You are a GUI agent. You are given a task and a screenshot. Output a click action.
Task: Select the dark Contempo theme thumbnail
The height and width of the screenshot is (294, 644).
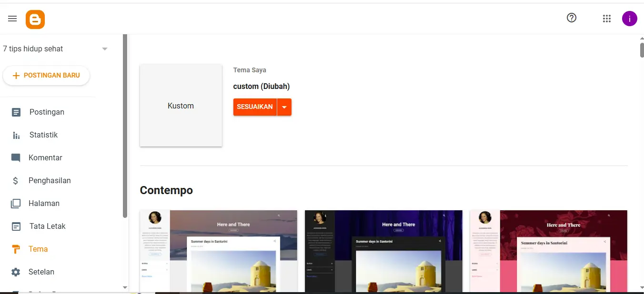pos(383,251)
